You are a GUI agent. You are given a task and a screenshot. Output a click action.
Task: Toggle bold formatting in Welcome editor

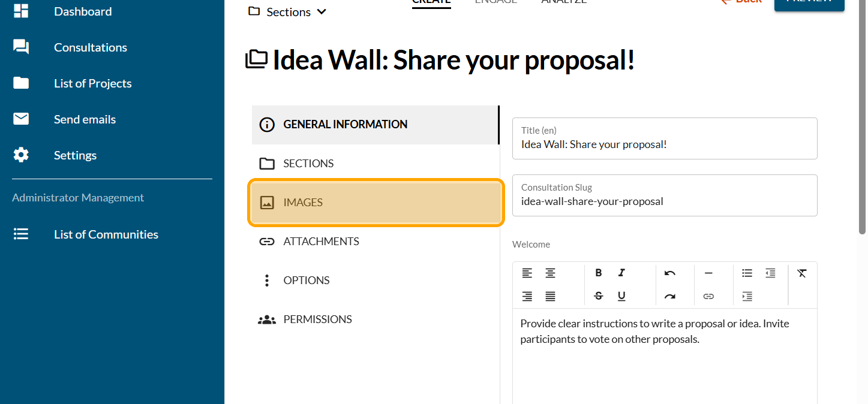598,273
